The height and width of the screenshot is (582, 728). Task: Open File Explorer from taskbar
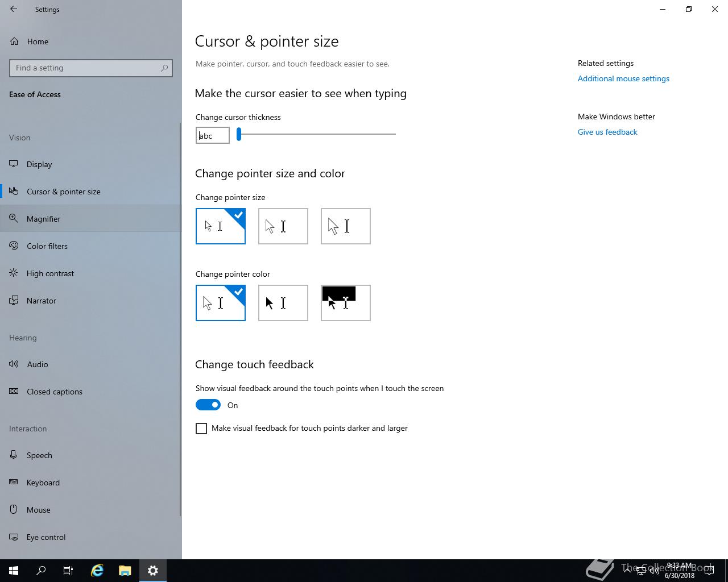coord(125,571)
